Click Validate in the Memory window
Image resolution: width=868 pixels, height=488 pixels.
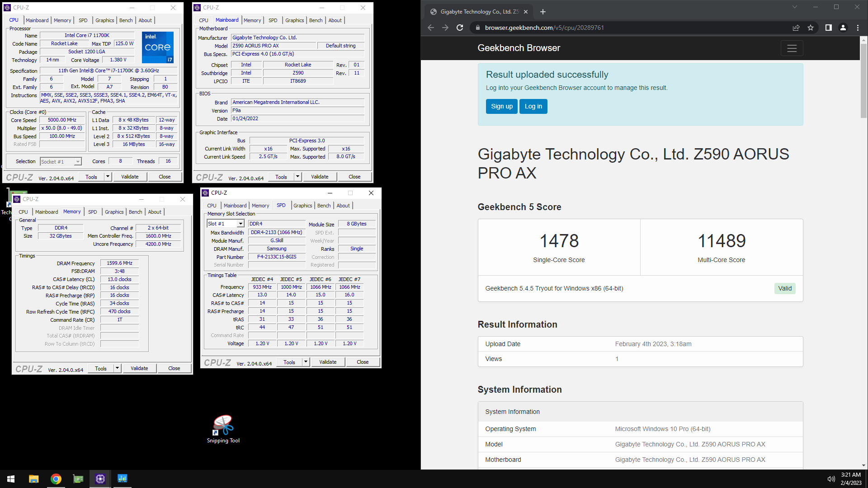point(139,368)
